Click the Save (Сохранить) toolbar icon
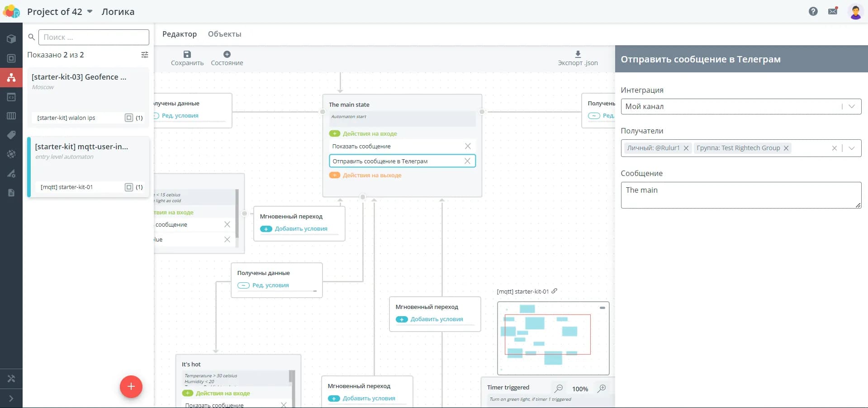The image size is (868, 408). pos(187,54)
